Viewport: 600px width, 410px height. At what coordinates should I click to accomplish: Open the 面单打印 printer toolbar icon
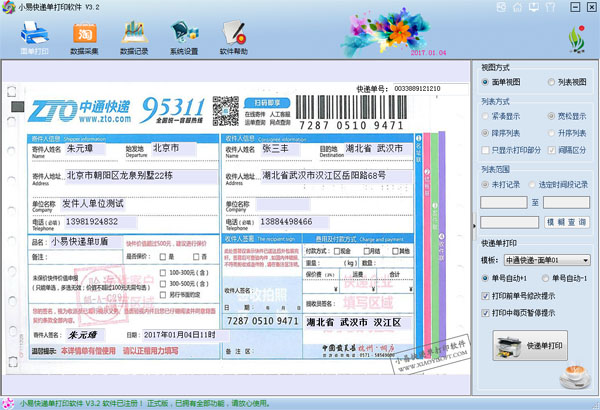[34, 38]
